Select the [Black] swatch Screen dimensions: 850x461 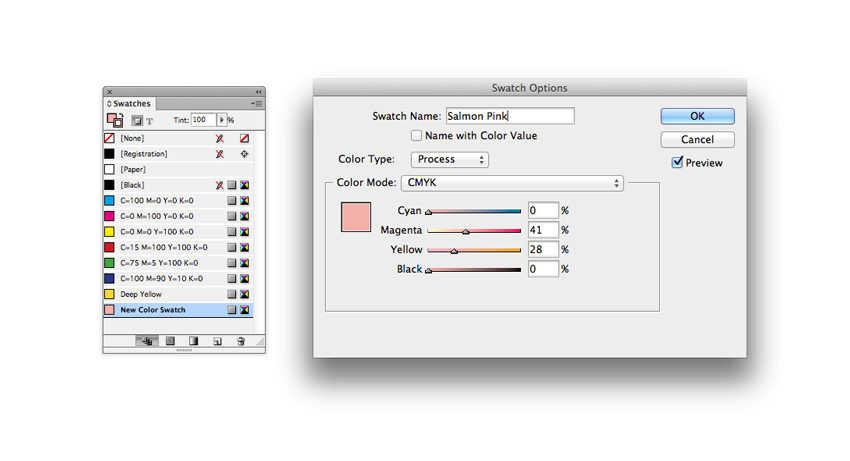click(178, 185)
